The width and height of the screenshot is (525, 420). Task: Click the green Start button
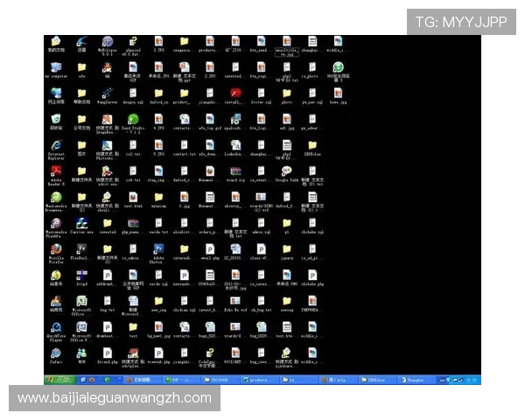coord(57,380)
